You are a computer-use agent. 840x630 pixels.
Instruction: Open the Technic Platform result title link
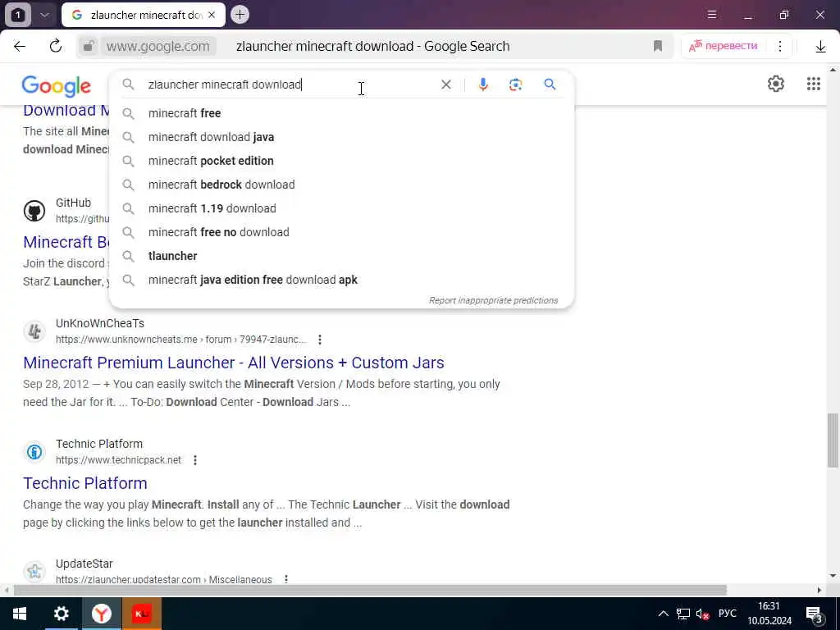[x=85, y=483]
